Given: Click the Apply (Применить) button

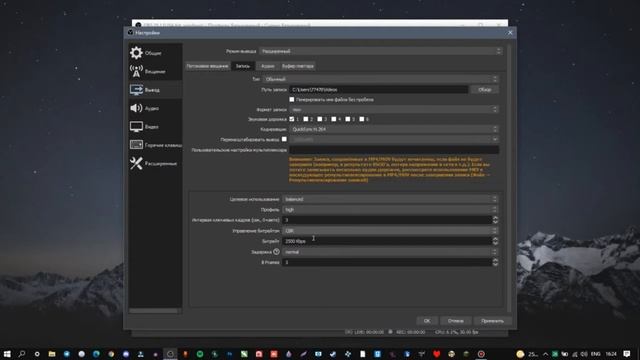Looking at the screenshot, I should 492,321.
